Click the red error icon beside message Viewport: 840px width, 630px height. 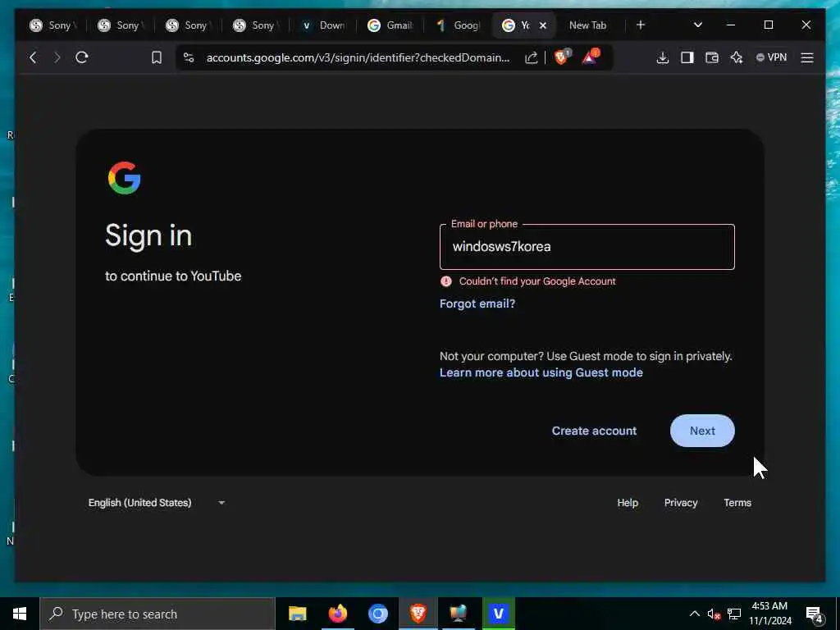[x=445, y=281]
